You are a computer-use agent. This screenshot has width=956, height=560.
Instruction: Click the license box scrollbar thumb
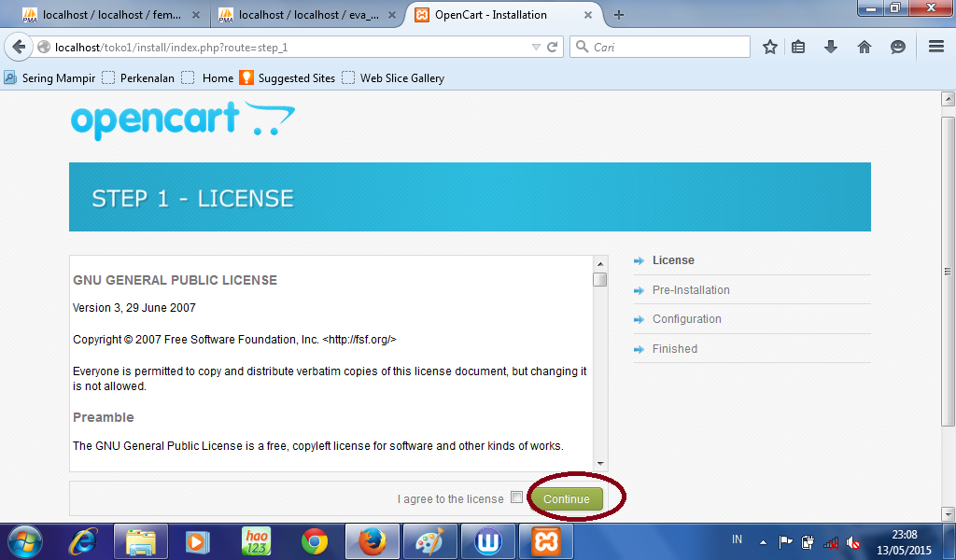click(x=600, y=279)
